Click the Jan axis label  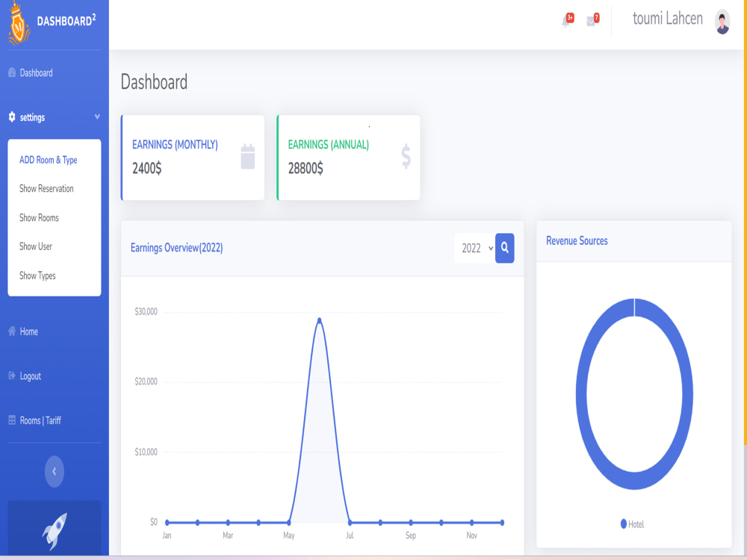167,535
